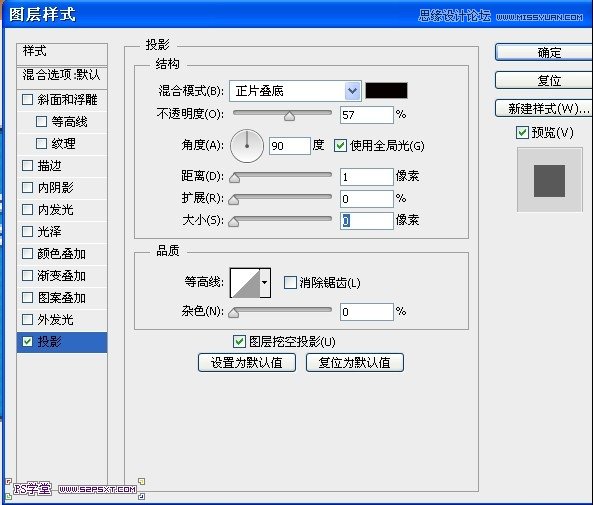Viewport: 593px width, 505px height.
Task: Click the 距离 pixel value field
Action: click(366, 177)
